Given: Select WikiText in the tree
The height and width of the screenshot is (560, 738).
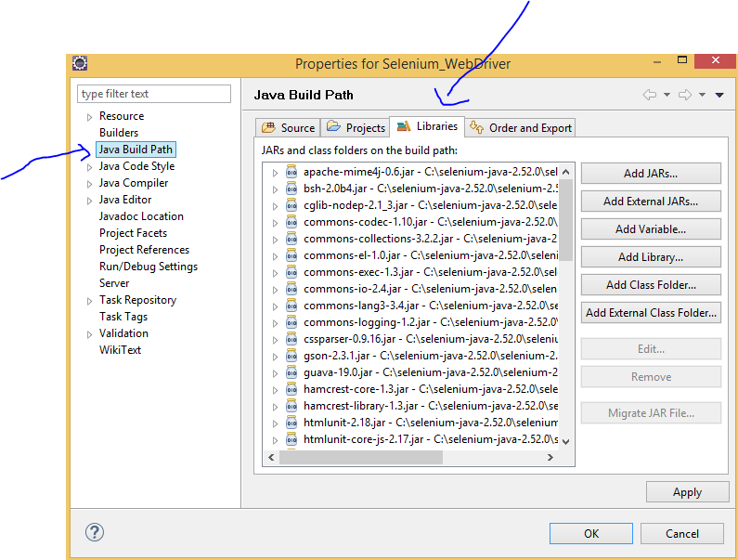Looking at the screenshot, I should click(120, 350).
